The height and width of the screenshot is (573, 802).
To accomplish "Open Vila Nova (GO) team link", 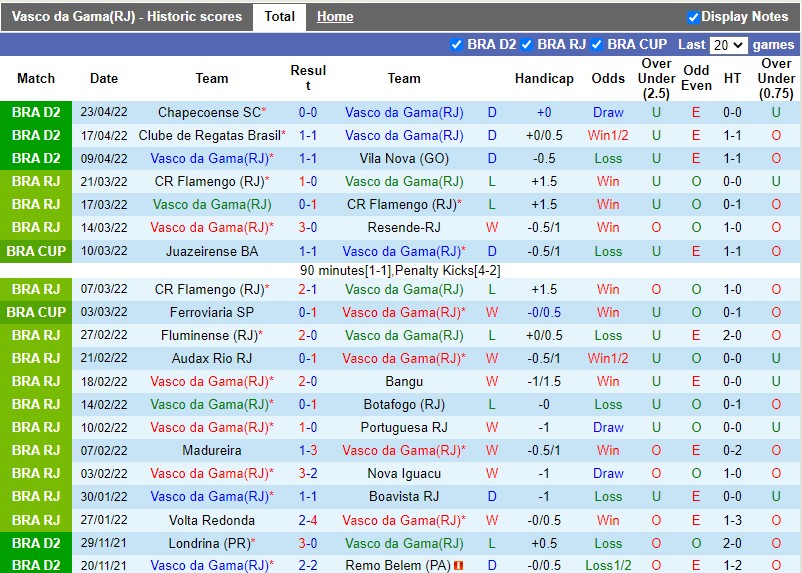I will click(x=404, y=159).
